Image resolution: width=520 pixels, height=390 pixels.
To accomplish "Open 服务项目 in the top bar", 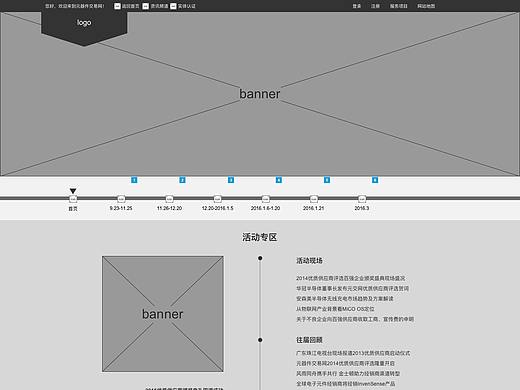I will click(399, 6).
